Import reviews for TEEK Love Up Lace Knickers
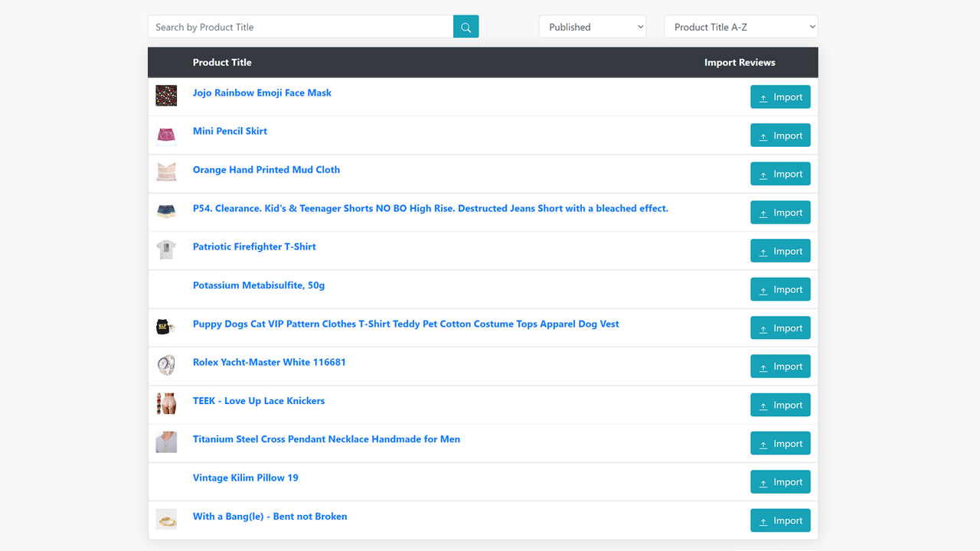Image resolution: width=980 pixels, height=551 pixels. point(780,404)
